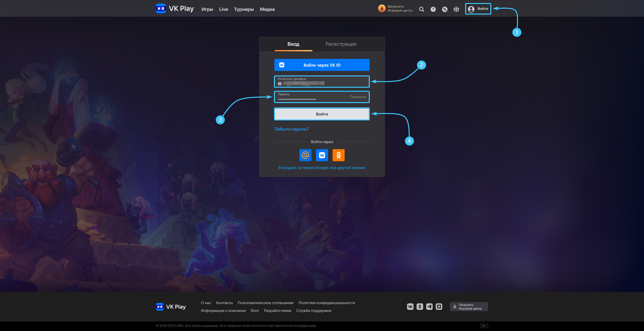Click the VK Play logo in header

pos(175,9)
